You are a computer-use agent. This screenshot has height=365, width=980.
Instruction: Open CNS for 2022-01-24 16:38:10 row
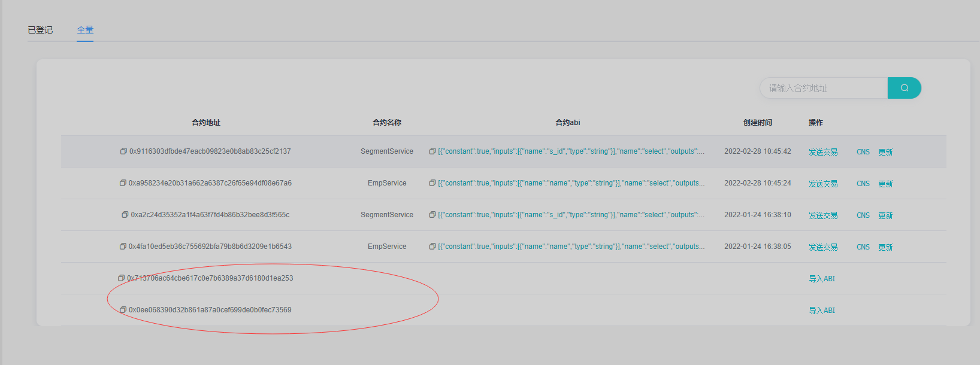863,215
